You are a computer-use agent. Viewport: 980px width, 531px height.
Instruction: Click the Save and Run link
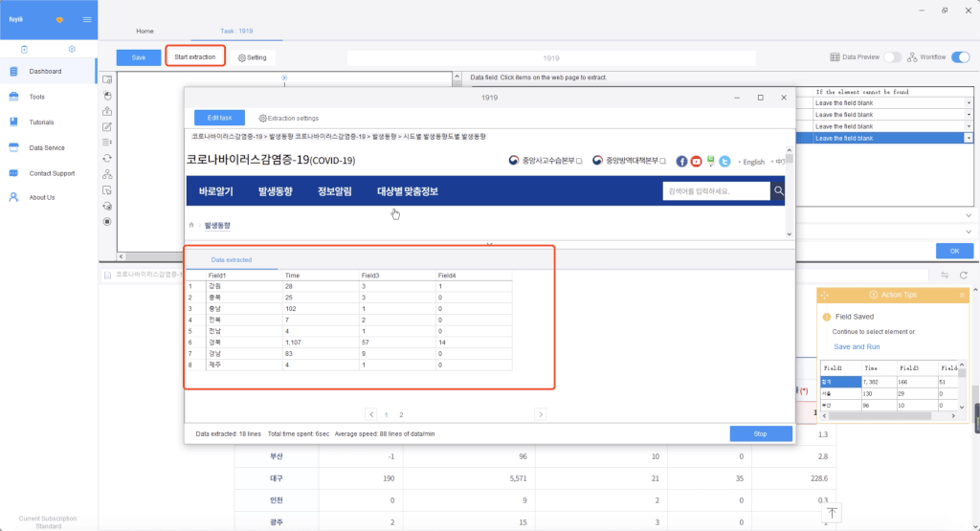[857, 346]
